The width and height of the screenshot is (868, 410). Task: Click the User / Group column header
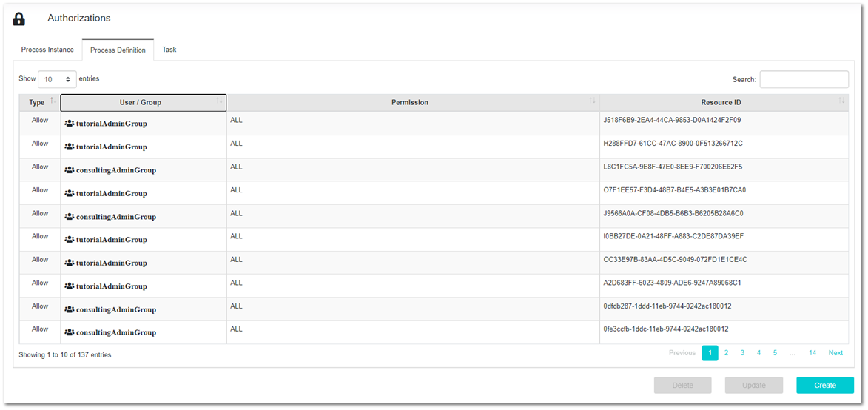pos(144,103)
